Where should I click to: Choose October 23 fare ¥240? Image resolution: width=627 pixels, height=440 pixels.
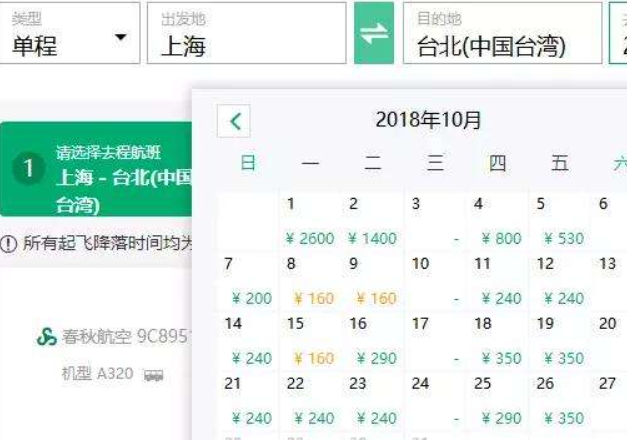pos(373,402)
